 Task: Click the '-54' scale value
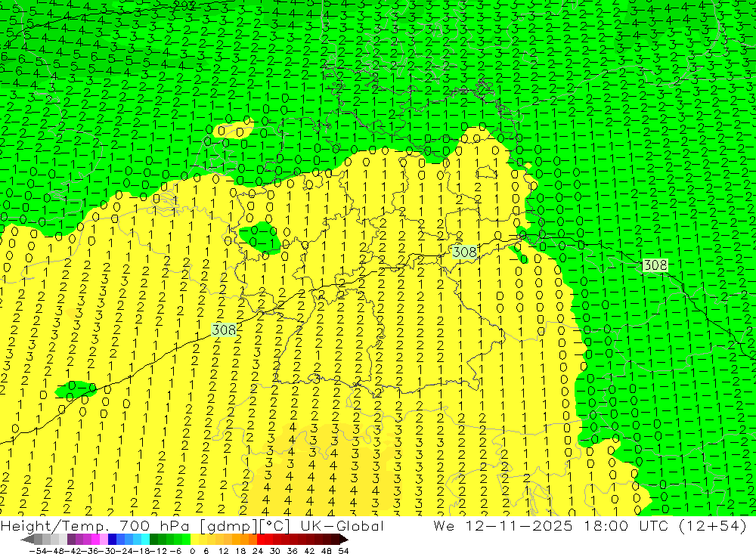[38, 551]
